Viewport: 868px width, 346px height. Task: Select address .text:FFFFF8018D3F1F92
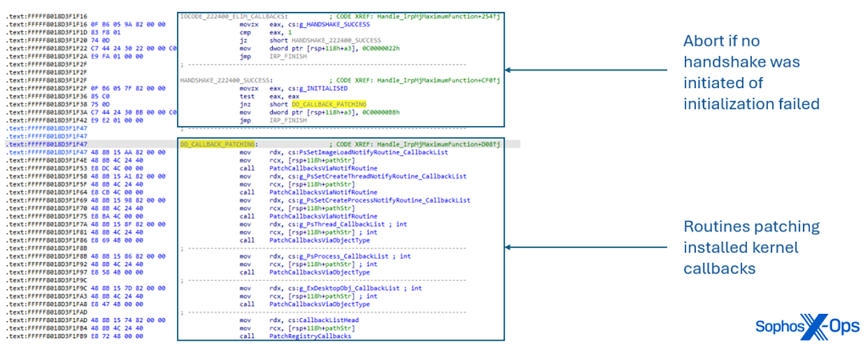coord(47,264)
